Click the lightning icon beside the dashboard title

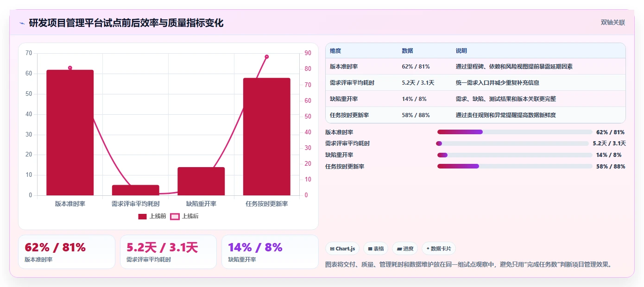(x=22, y=23)
